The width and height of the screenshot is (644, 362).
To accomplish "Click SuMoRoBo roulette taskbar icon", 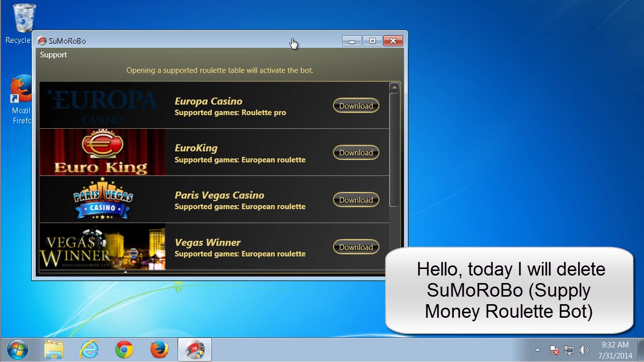I will tap(195, 349).
